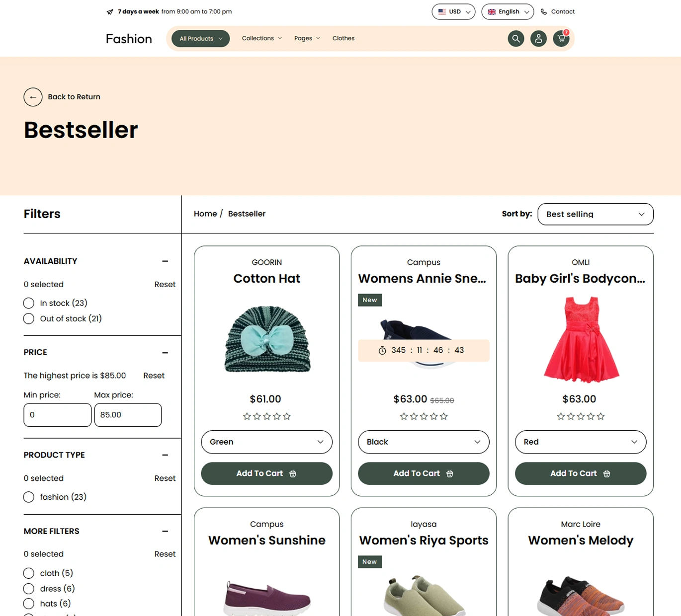Open the English language dropdown
The width and height of the screenshot is (681, 616).
(x=508, y=11)
